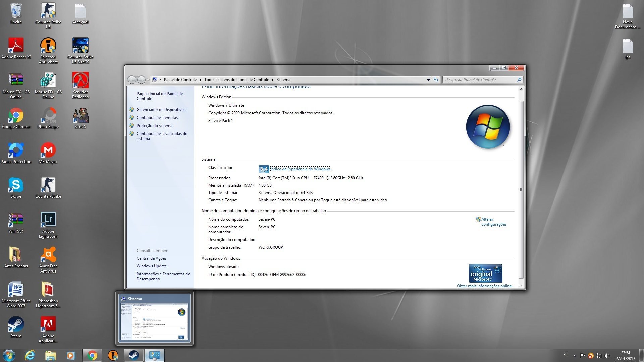The height and width of the screenshot is (362, 644).
Task: Click Índice de Experiência do Windows link
Action: click(300, 169)
